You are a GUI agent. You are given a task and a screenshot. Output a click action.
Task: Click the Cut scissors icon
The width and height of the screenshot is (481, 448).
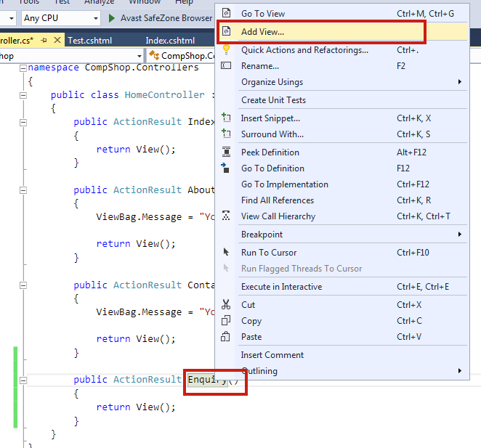point(226,304)
